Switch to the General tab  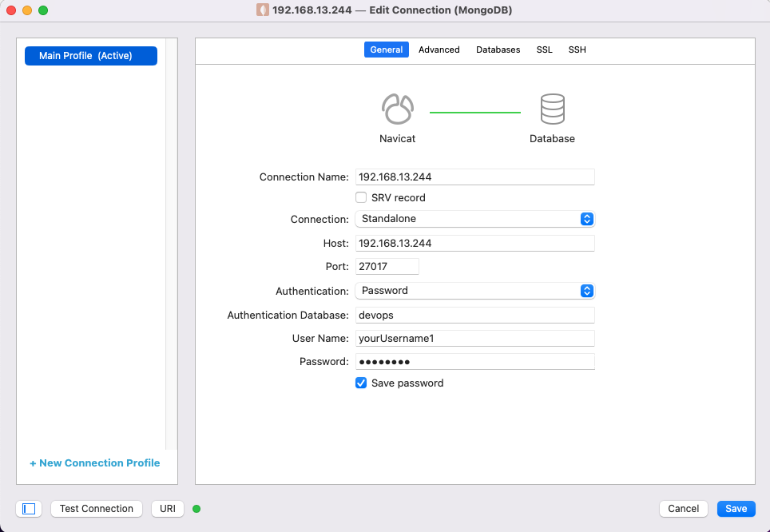[387, 50]
